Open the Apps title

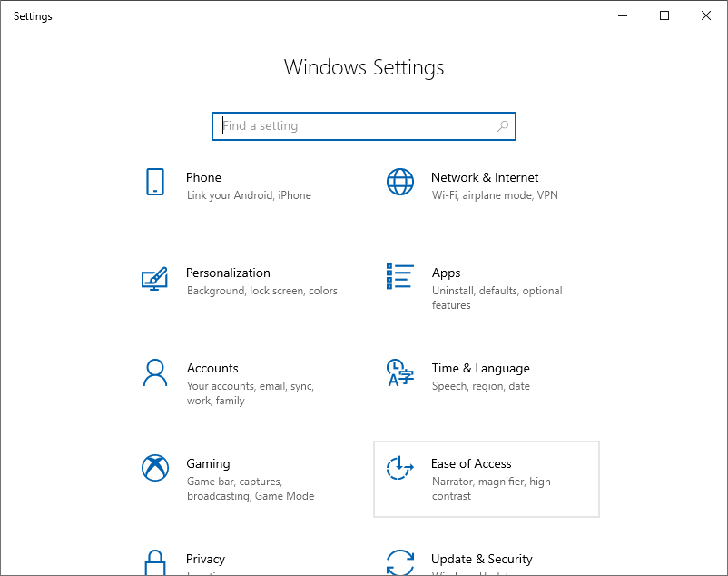[x=447, y=273]
